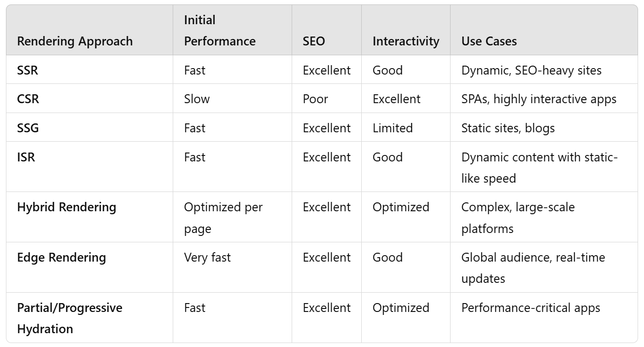644x347 pixels.
Task: Select the SEO column header
Action: (314, 41)
